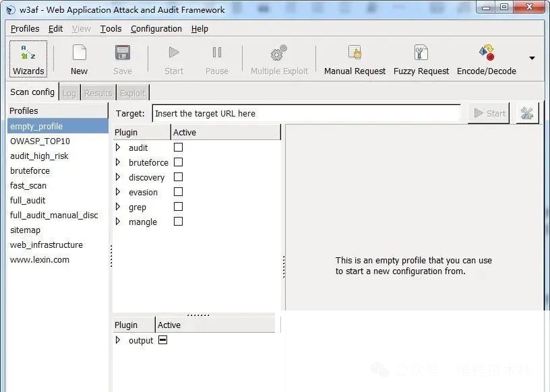Enable the discovery plugin checkbox
550x392 pixels.
178,177
